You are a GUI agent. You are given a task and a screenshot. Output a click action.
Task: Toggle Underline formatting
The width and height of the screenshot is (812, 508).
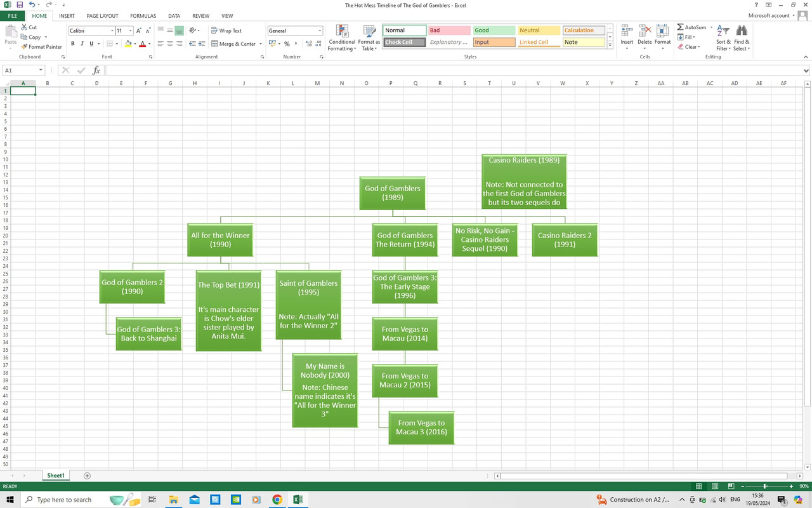click(91, 44)
